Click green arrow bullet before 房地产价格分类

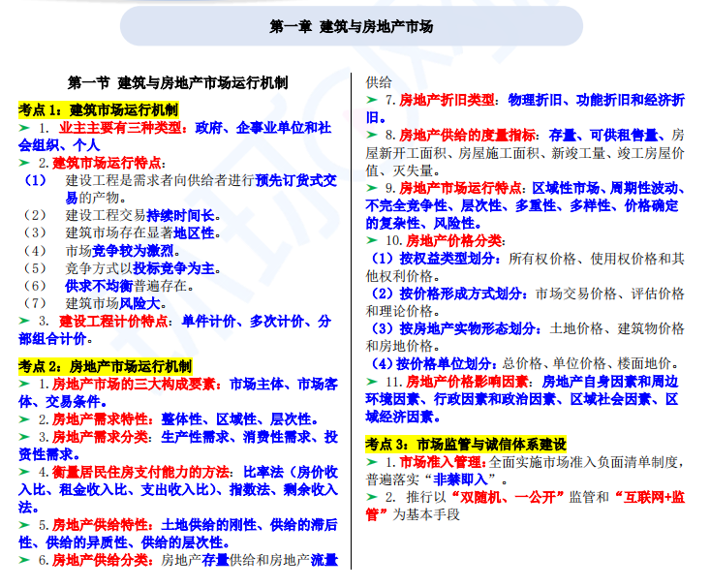point(372,240)
